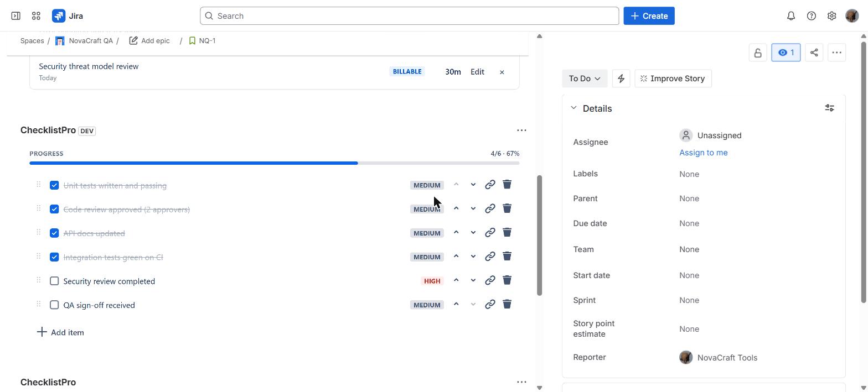868x392 pixels.
Task: Click the Create button
Action: pos(649,16)
